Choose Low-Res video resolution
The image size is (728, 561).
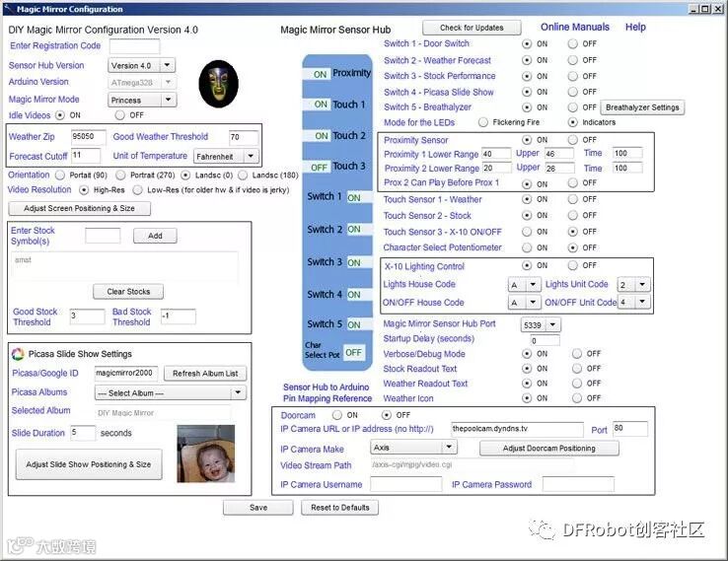pyautogui.click(x=137, y=189)
